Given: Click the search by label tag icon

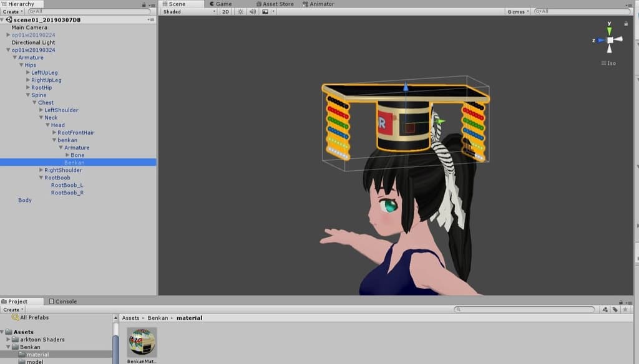Looking at the screenshot, I should pyautogui.click(x=615, y=310).
